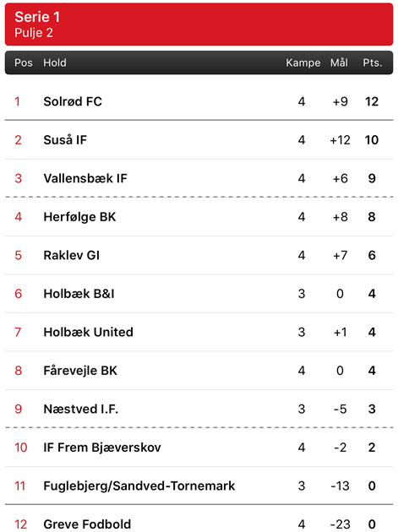Open Holbæk United team row
The width and height of the screenshot is (398, 532).
tap(199, 332)
